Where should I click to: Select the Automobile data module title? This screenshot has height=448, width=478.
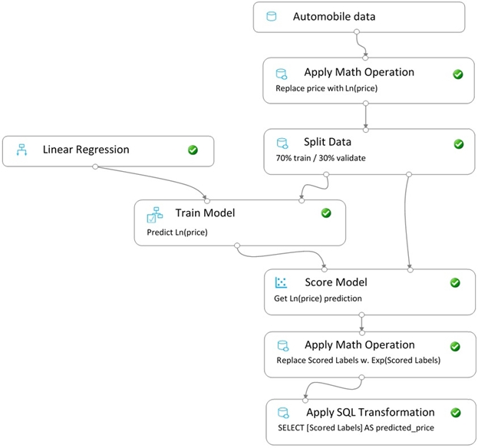point(334,16)
